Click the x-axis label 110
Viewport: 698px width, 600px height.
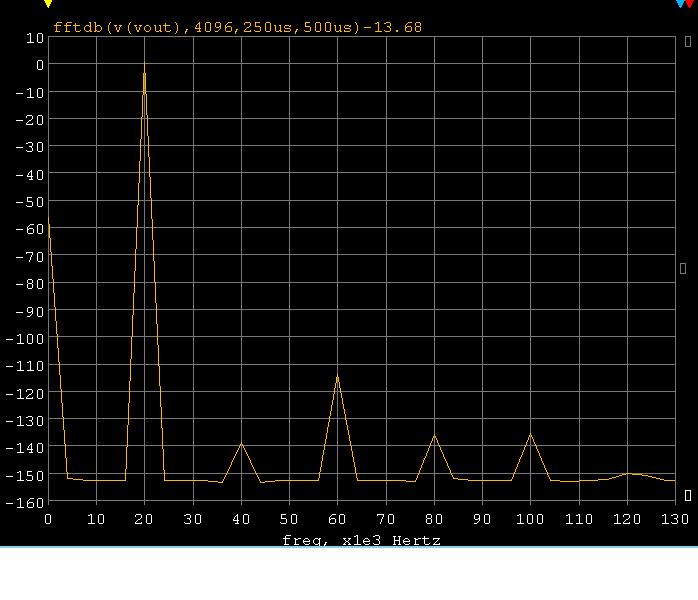tap(579, 519)
